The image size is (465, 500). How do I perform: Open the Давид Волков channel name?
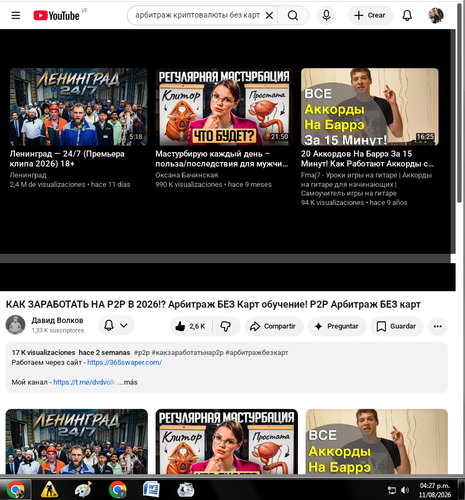click(57, 320)
